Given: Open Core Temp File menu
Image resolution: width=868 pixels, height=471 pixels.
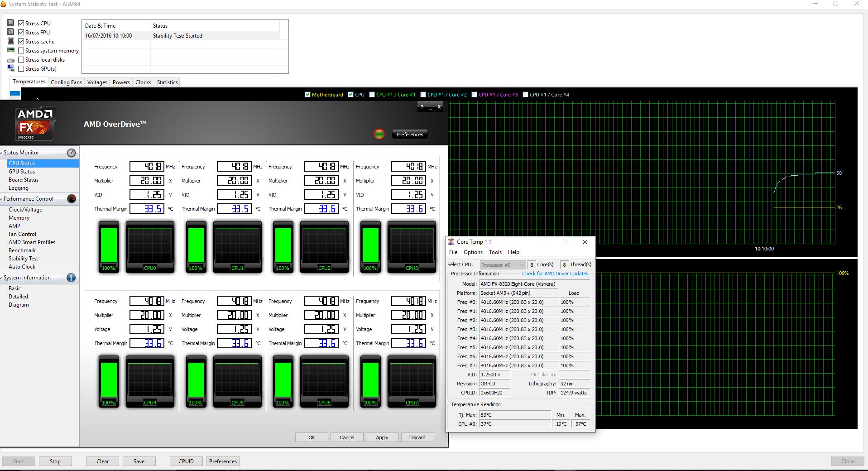Looking at the screenshot, I should click(453, 252).
